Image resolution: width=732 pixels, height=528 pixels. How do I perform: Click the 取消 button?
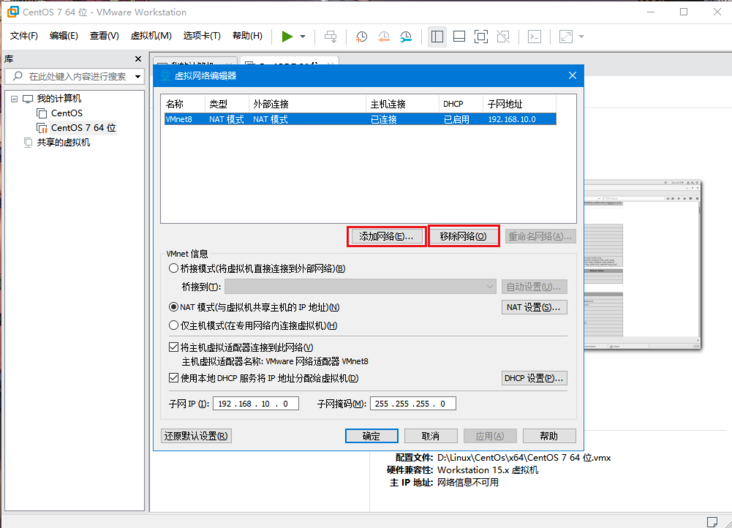click(431, 436)
